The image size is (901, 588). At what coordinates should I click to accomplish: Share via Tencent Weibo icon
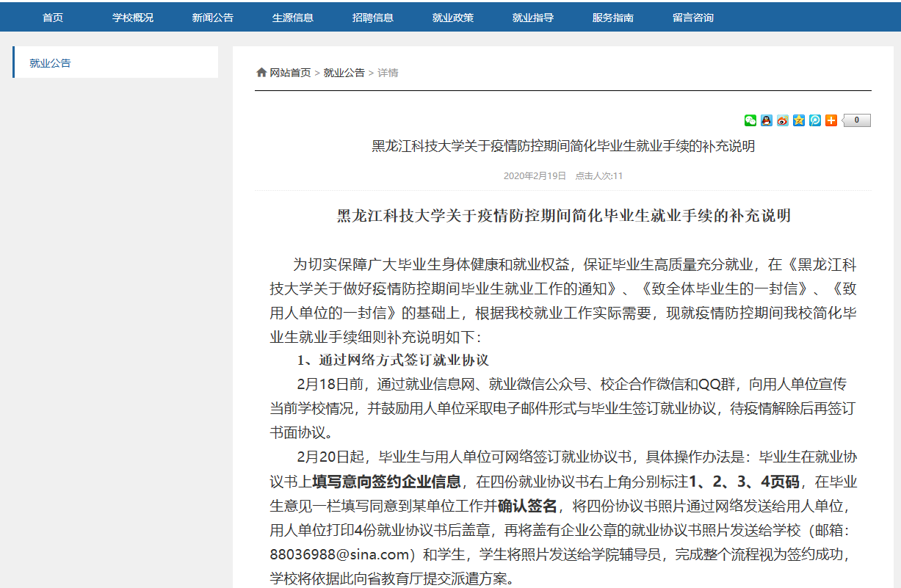(x=814, y=120)
